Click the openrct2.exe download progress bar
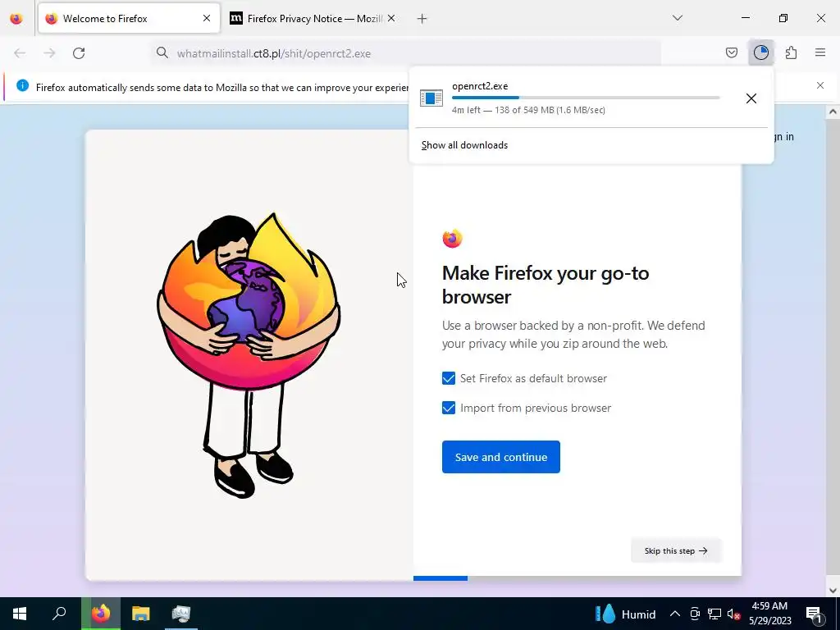The height and width of the screenshot is (630, 840). (586, 98)
